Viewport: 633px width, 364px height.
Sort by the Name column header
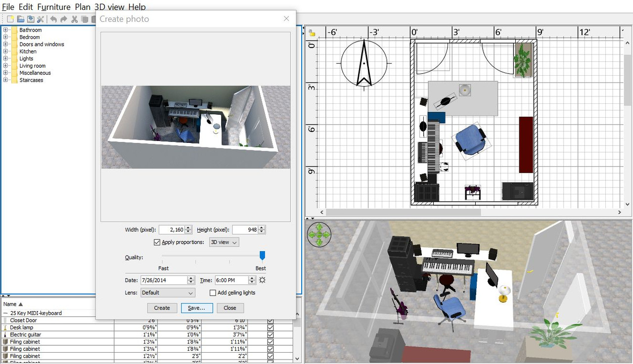tap(48, 304)
